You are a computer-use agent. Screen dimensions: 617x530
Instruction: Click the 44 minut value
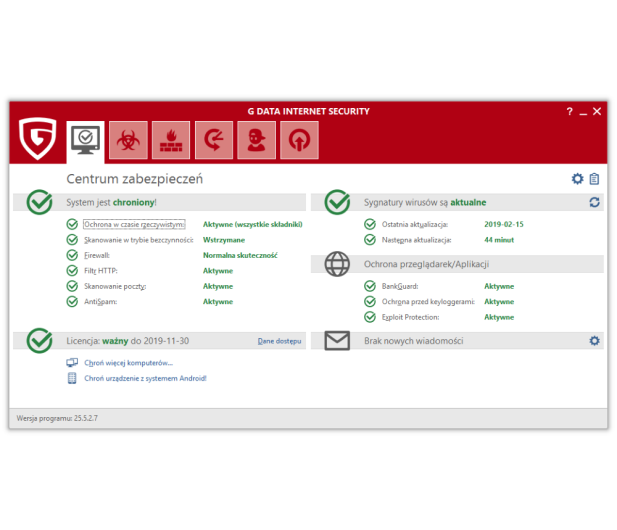pyautogui.click(x=499, y=240)
